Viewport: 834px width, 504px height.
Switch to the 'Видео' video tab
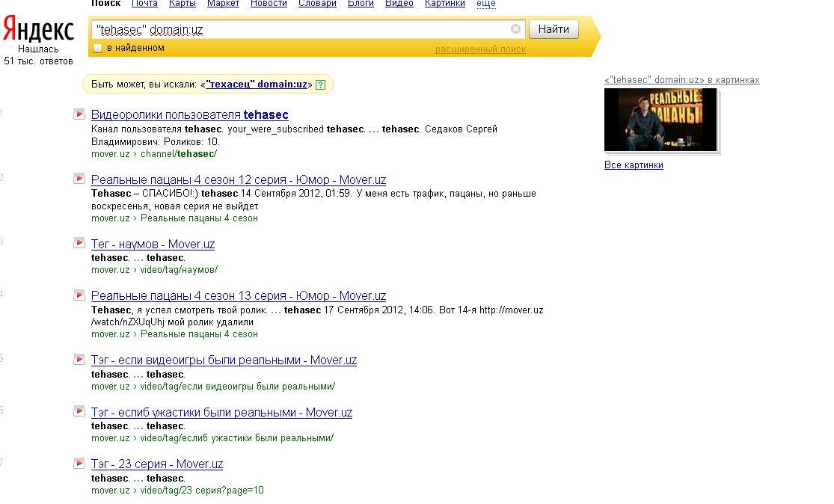pyautogui.click(x=399, y=4)
